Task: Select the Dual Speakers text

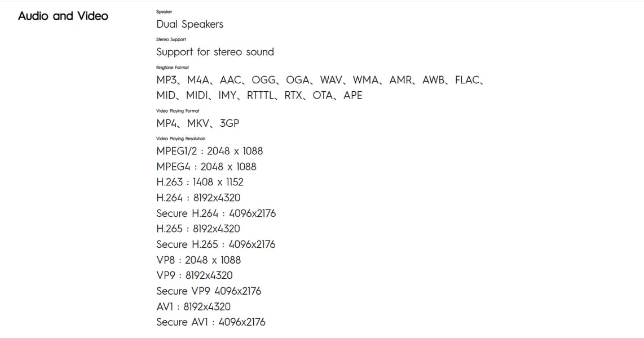Action: point(189,24)
